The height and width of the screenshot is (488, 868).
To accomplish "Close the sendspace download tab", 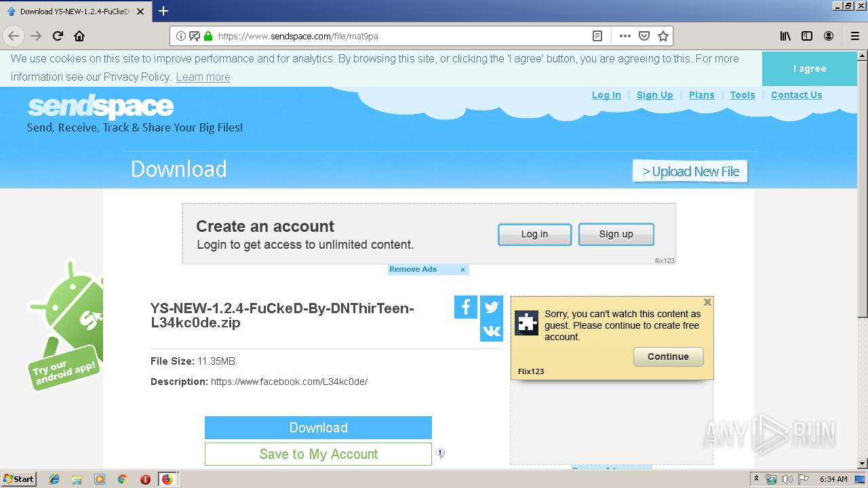I will point(140,12).
